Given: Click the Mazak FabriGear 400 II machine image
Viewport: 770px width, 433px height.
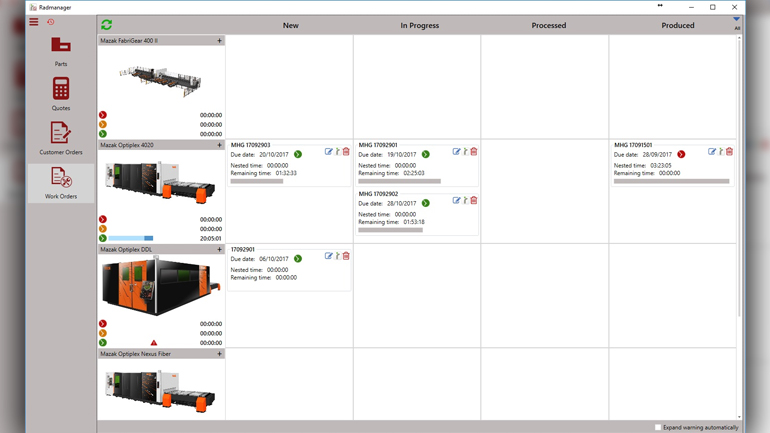Looking at the screenshot, I should click(x=161, y=80).
